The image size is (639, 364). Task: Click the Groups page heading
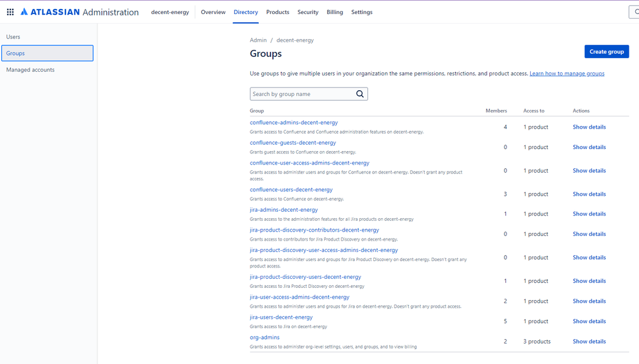[266, 54]
